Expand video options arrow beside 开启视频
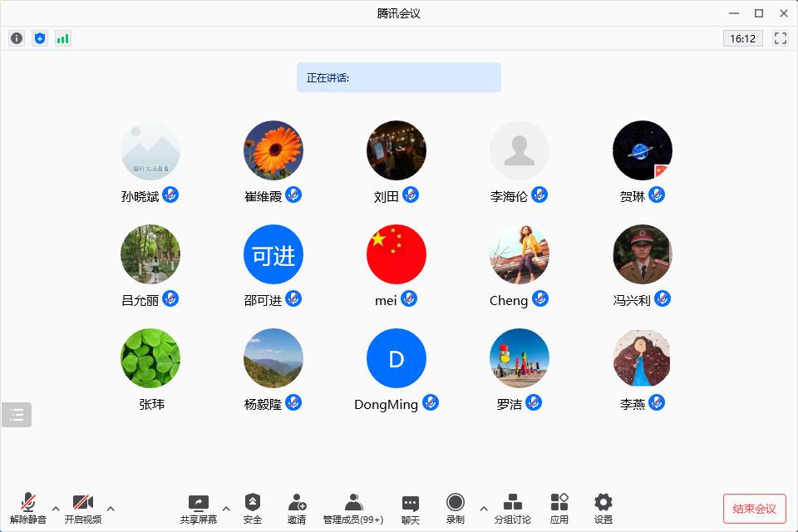 coord(111,509)
